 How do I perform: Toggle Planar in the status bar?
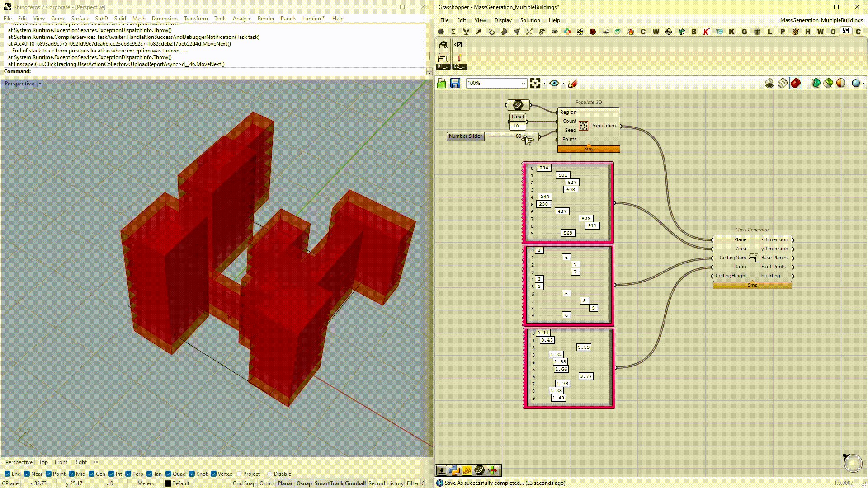285,483
